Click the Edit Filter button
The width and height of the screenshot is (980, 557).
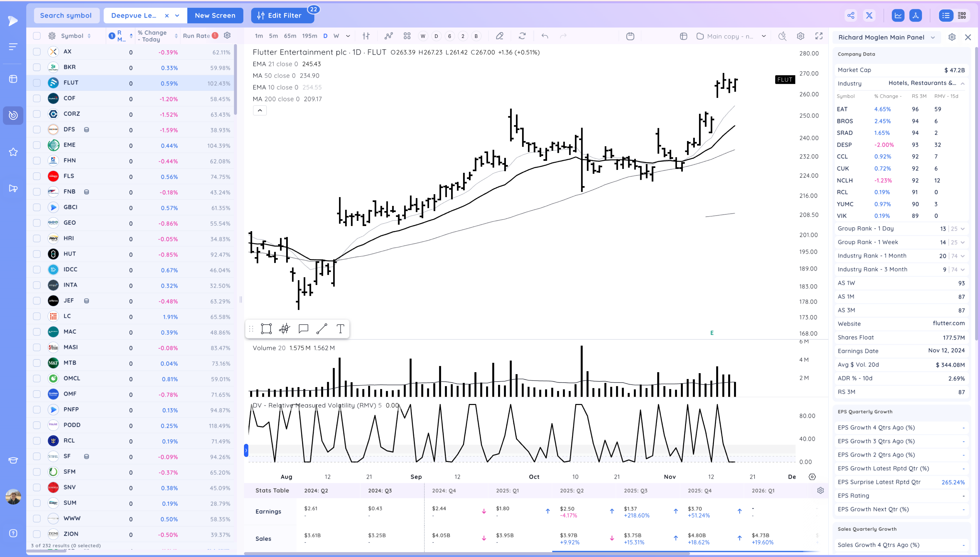tap(283, 16)
